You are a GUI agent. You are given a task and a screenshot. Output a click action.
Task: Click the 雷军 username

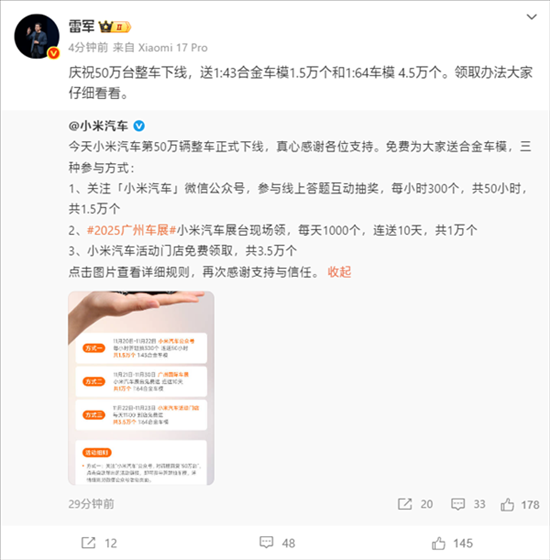[x=81, y=27]
